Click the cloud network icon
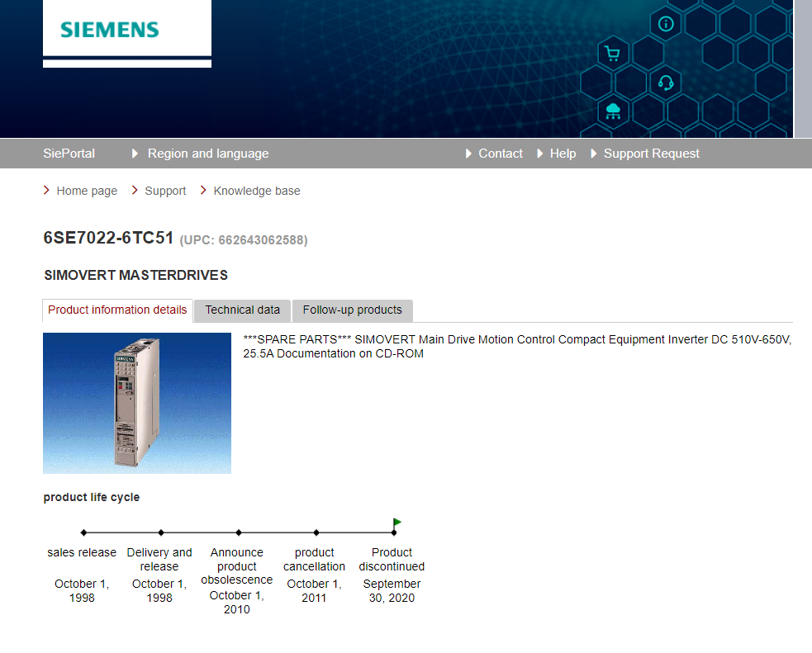 click(613, 111)
